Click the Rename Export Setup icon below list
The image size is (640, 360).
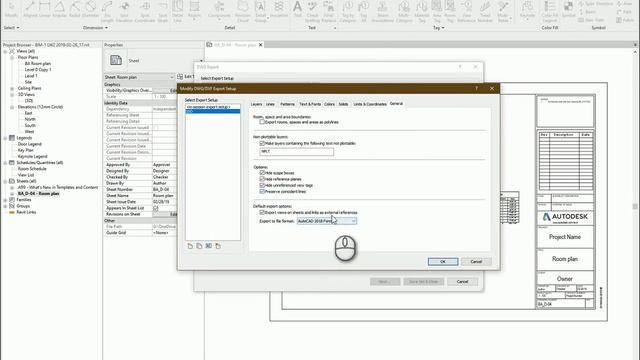(x=209, y=246)
